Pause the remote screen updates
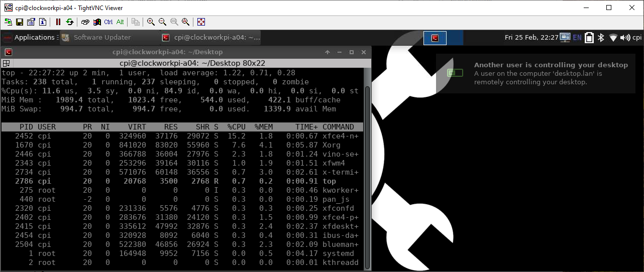Viewport: 644px width, 272px height. click(x=58, y=22)
